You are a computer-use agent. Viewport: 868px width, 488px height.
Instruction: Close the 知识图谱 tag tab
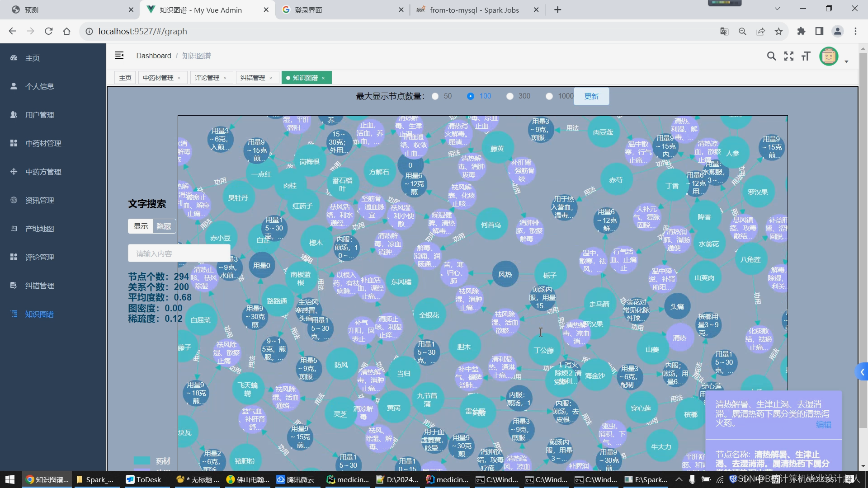pyautogui.click(x=323, y=78)
